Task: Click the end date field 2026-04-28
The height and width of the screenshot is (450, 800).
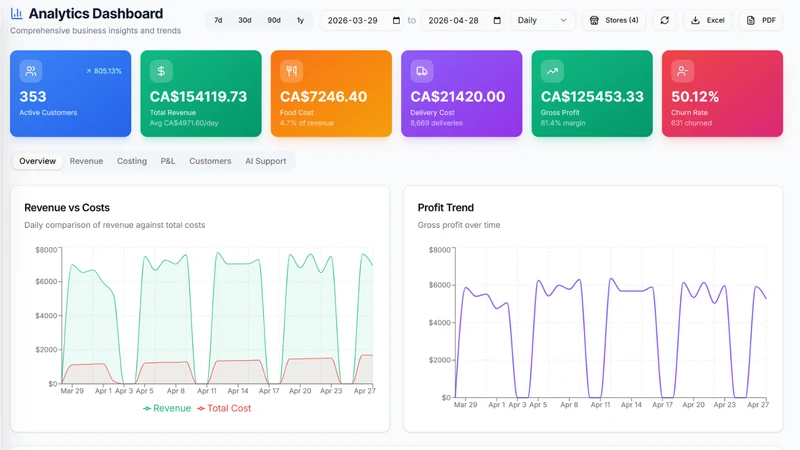Action: point(462,20)
